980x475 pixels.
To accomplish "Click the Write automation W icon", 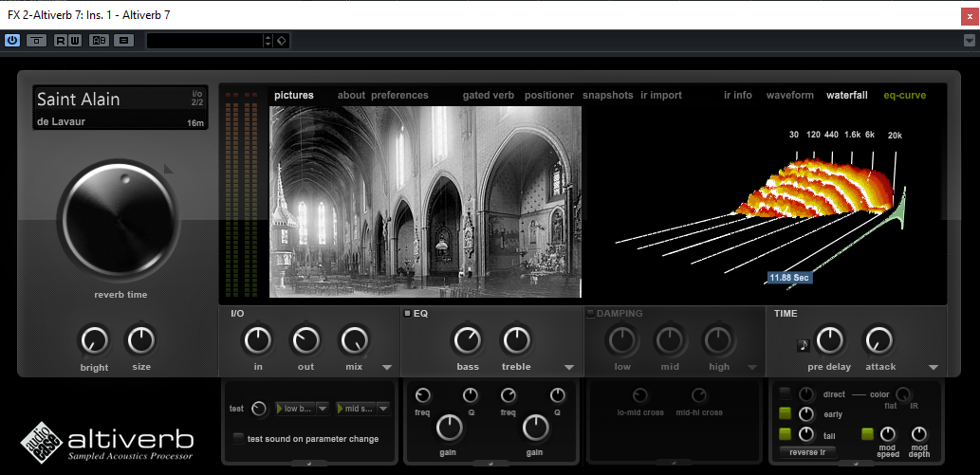I will point(75,41).
